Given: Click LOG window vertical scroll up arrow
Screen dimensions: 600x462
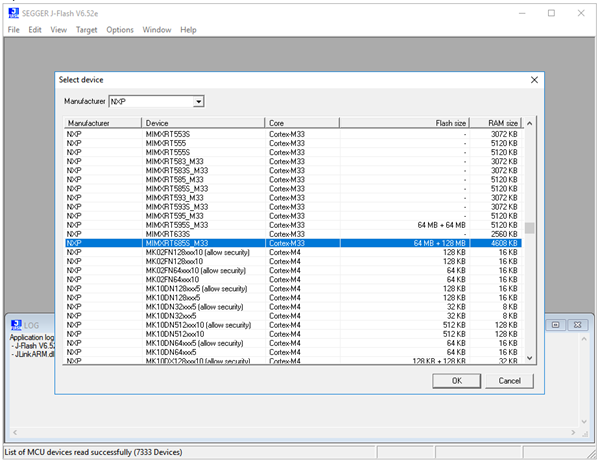Looking at the screenshot, I should tap(584, 339).
